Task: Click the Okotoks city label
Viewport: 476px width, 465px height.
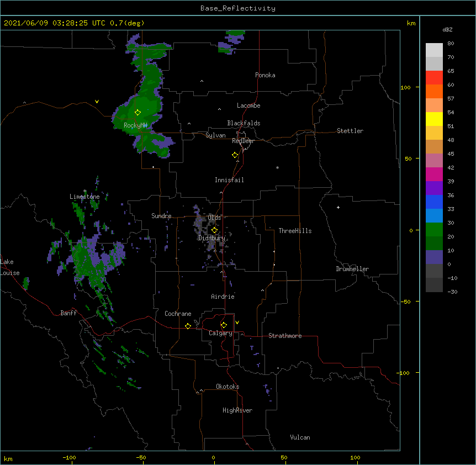Action: [228, 387]
